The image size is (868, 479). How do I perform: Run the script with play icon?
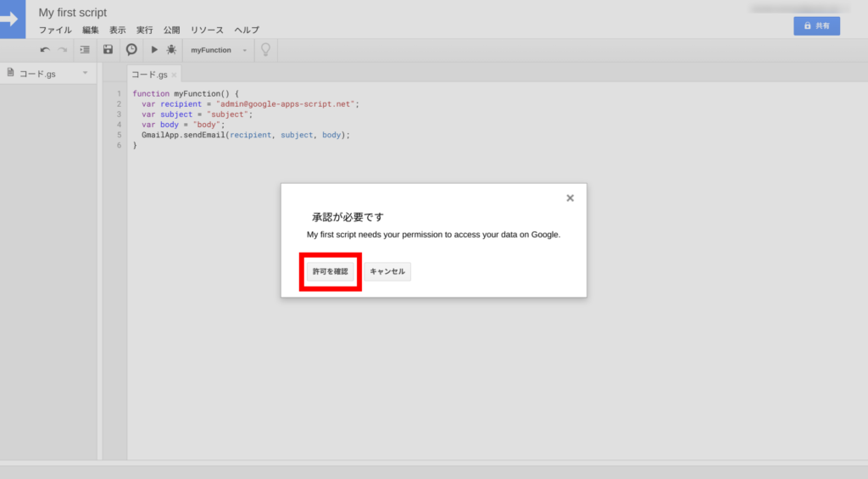click(x=154, y=50)
